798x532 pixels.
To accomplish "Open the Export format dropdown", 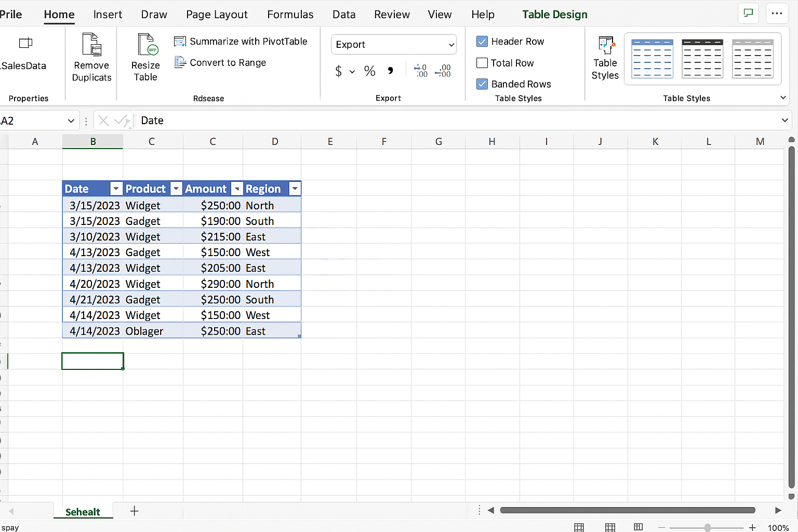I will point(394,45).
